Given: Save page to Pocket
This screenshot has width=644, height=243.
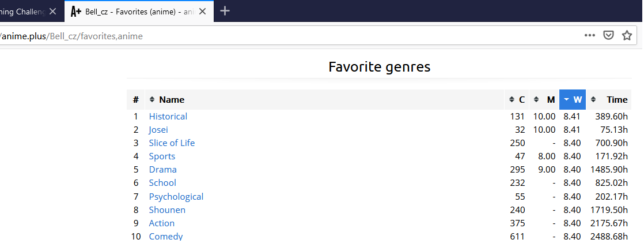Looking at the screenshot, I should coord(608,36).
